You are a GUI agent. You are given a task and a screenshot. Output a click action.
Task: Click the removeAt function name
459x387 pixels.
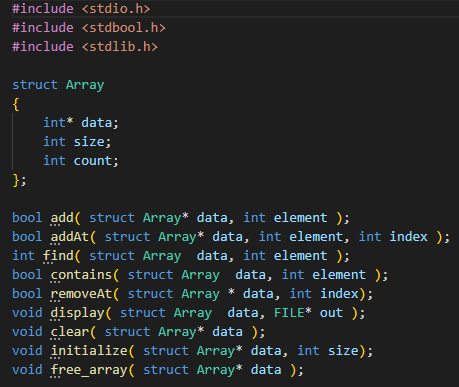pos(81,294)
